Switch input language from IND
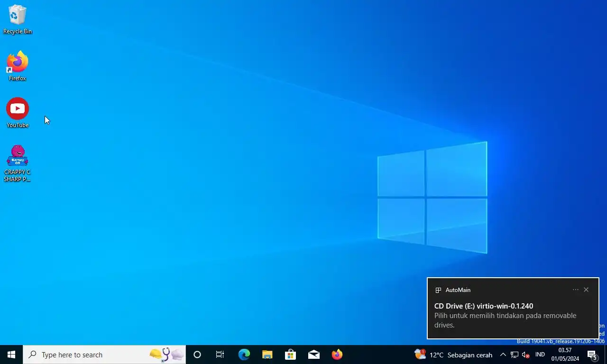Viewport: 607px width, 364px height. click(x=540, y=355)
